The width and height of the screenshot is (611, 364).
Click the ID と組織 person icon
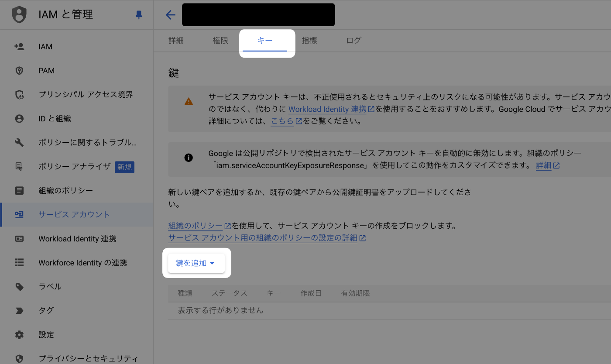19,119
